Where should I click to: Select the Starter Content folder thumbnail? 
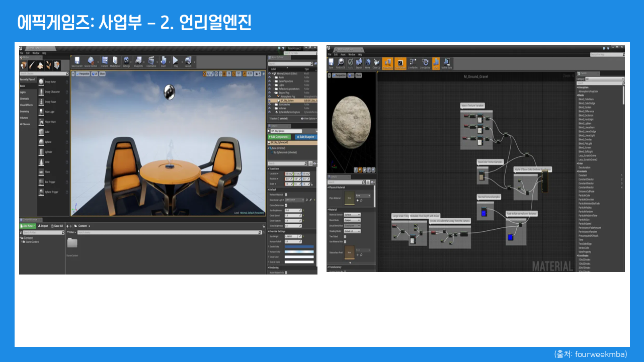72,243
